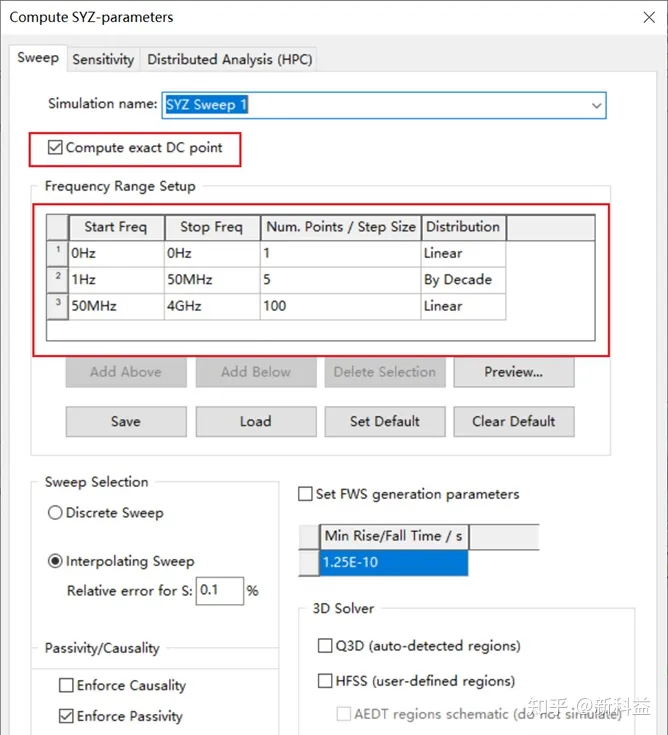
Task: Open Linear distribution cell in row 3
Action: (x=464, y=307)
